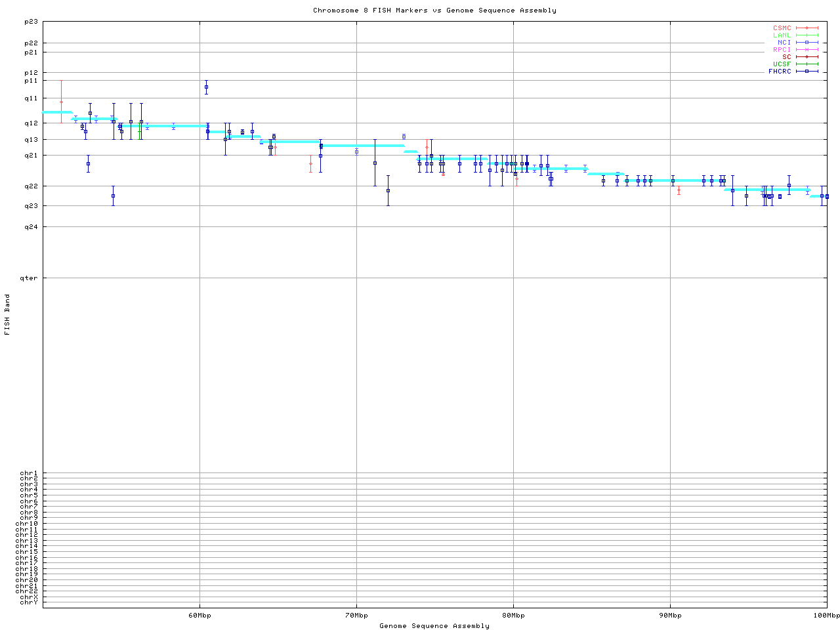Click the NCI blue square legend marker
The image size is (840, 630).
click(x=807, y=43)
